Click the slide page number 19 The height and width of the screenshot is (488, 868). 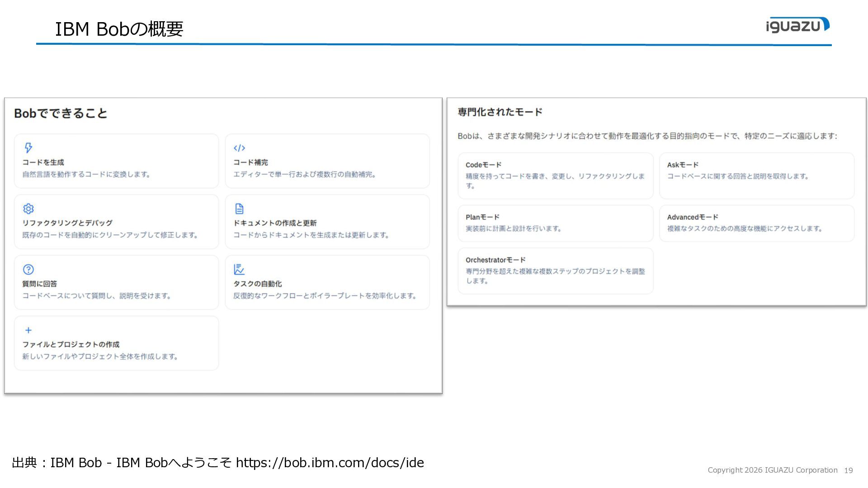pos(849,470)
